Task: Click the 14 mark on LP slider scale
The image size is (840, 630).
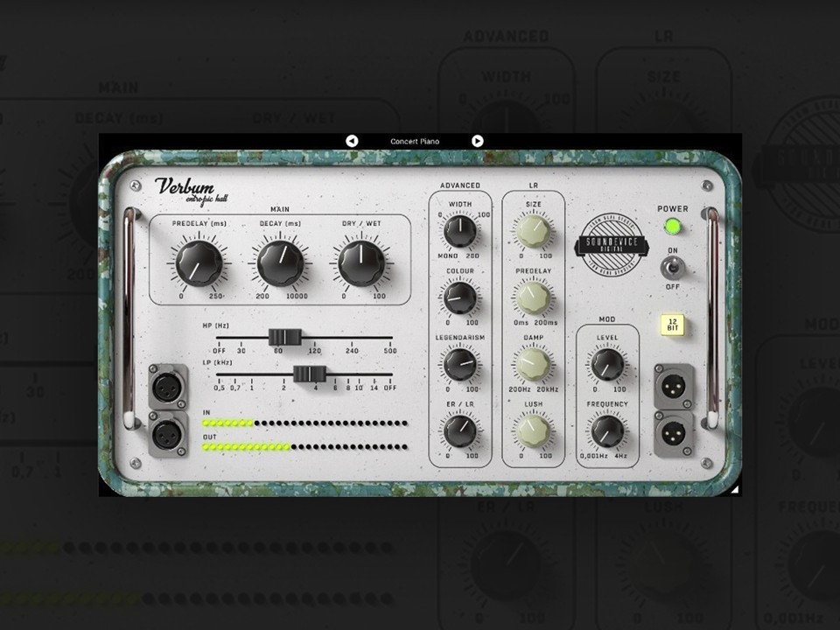Action: point(374,388)
